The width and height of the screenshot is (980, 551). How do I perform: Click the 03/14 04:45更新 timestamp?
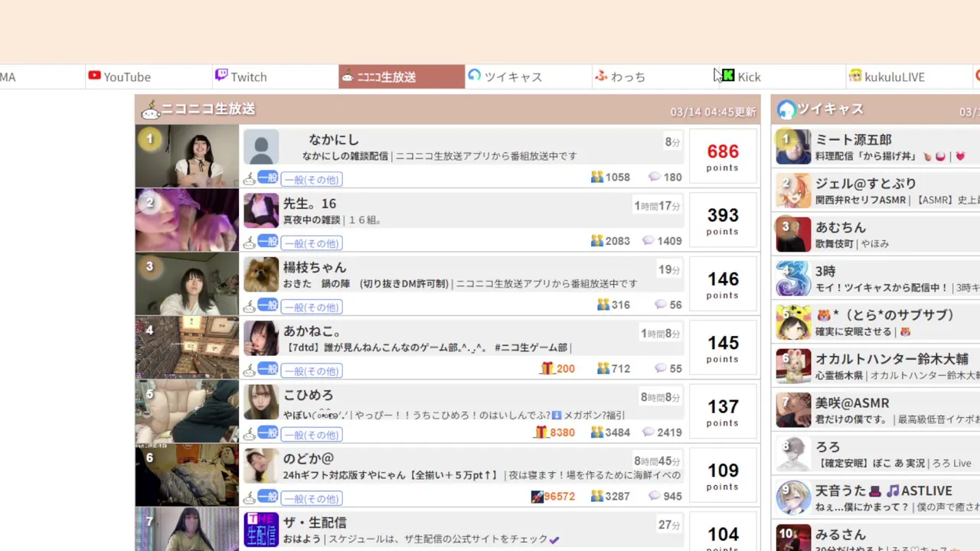(713, 112)
